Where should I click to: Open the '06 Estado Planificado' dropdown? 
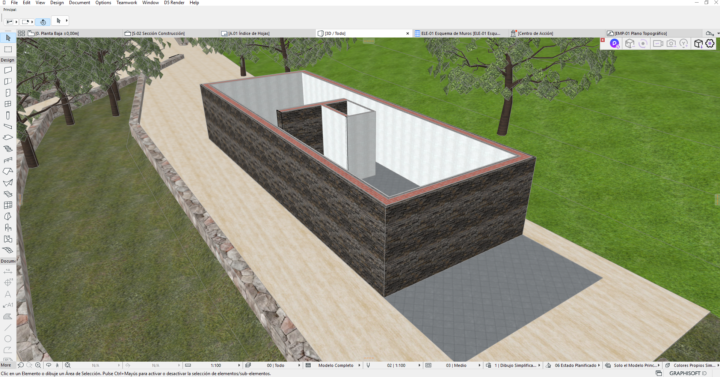click(x=574, y=366)
